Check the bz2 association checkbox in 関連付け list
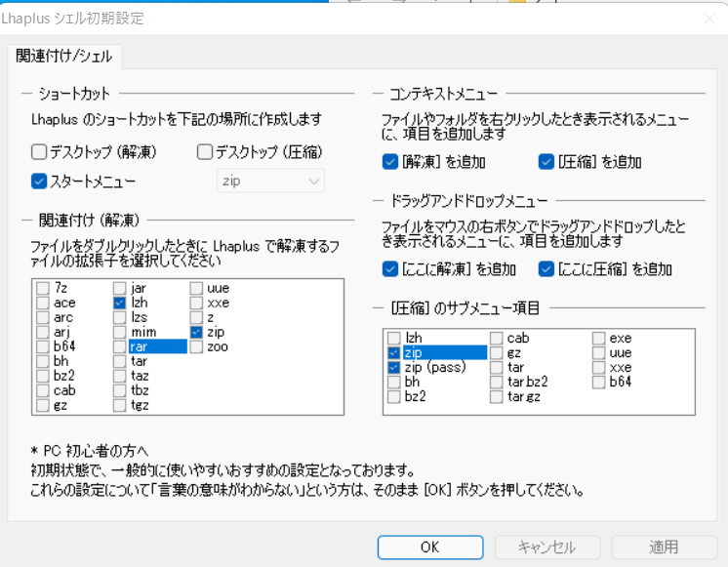The width and height of the screenshot is (728, 567). point(43,376)
